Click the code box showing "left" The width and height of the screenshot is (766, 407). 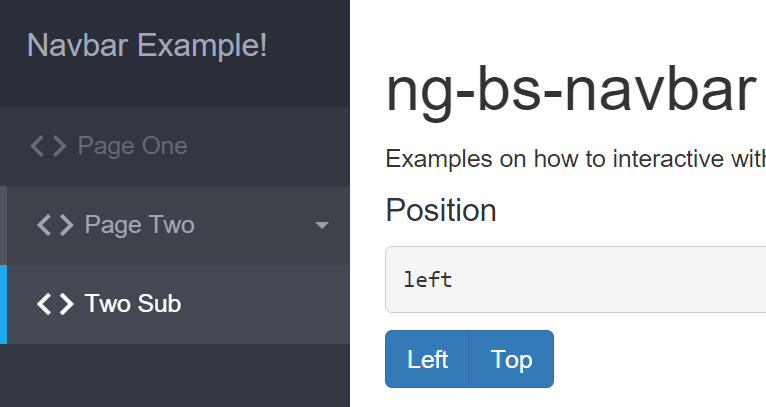[575, 279]
